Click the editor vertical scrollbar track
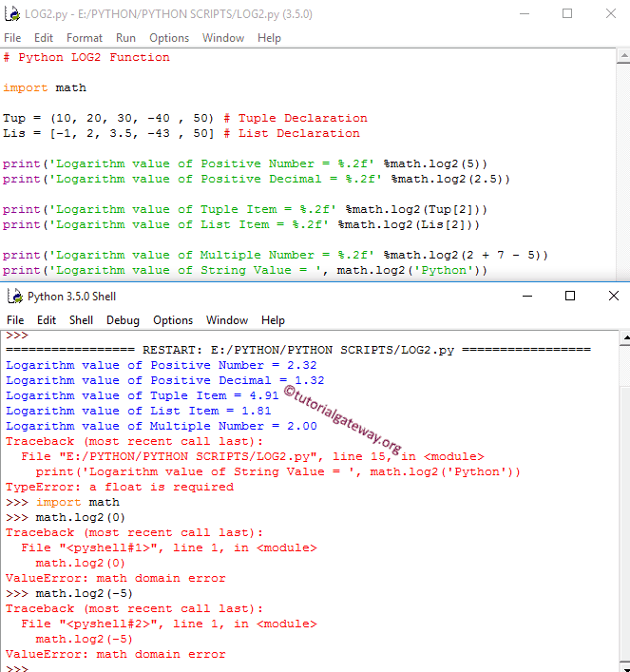The width and height of the screenshot is (630, 672). [623, 171]
